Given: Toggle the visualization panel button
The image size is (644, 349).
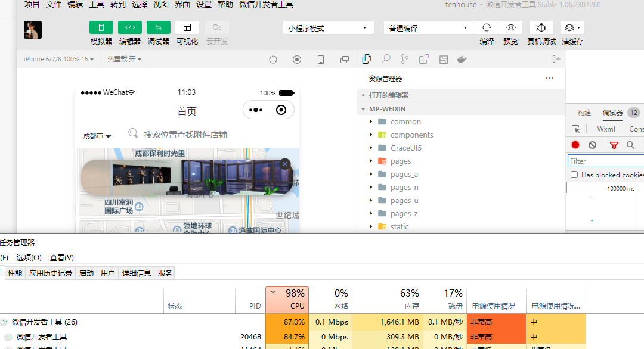Looking at the screenshot, I should pos(187,27).
